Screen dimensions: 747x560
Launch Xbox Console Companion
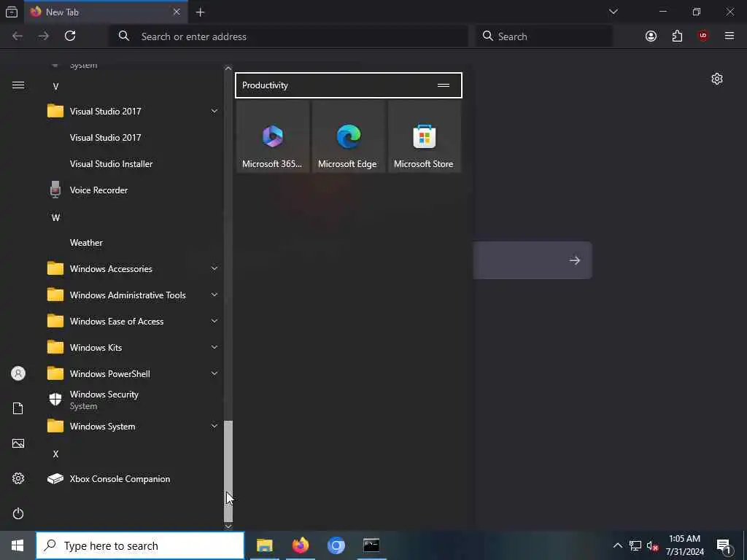tap(133, 479)
